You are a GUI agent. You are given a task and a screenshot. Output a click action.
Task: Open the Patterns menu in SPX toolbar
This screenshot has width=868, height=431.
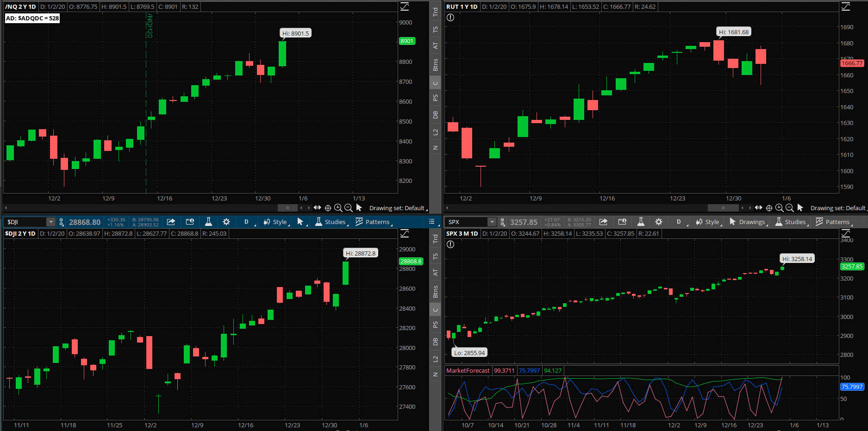click(834, 222)
